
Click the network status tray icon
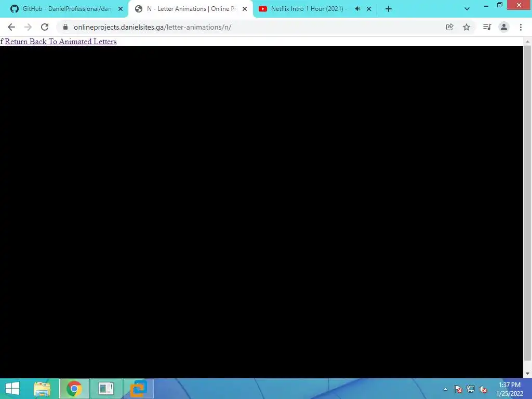[x=471, y=389]
